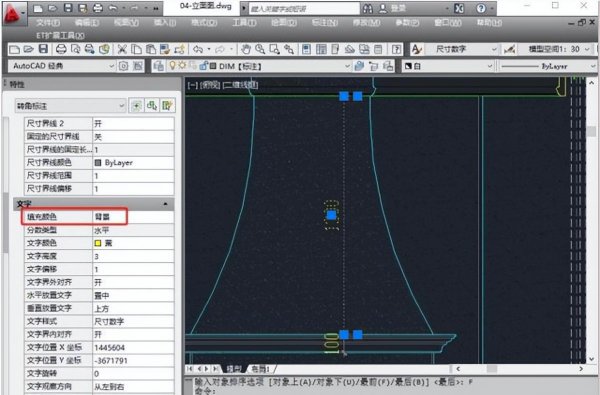
Task: Open the 水平放置文字 置中 value field
Action: point(133,295)
